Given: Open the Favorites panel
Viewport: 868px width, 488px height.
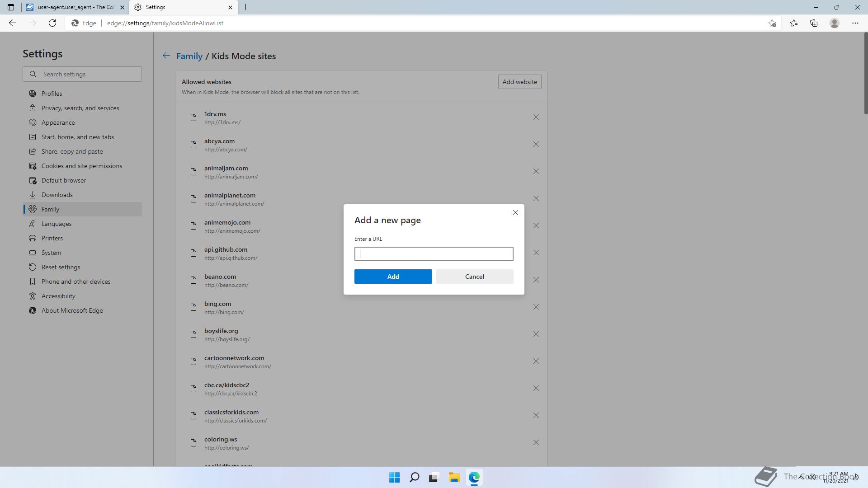Looking at the screenshot, I should tap(794, 23).
